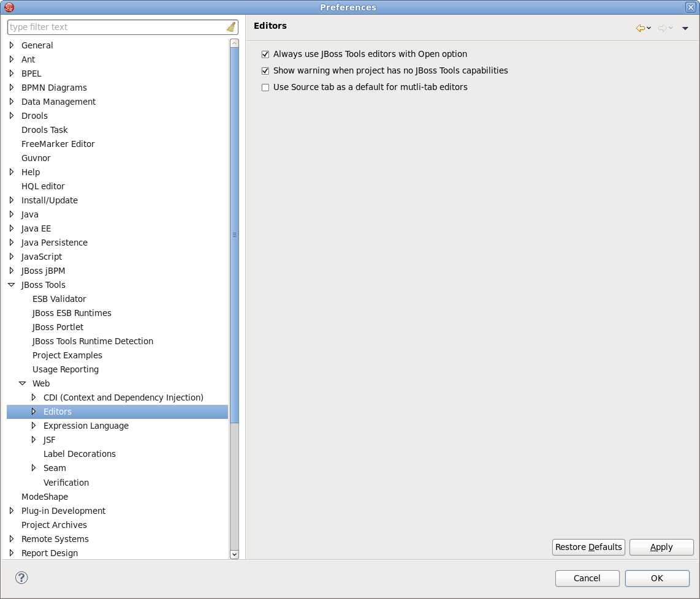Viewport: 700px width, 599px height.
Task: Uncheck Show warning for no JBoss capabilities
Action: click(x=265, y=71)
